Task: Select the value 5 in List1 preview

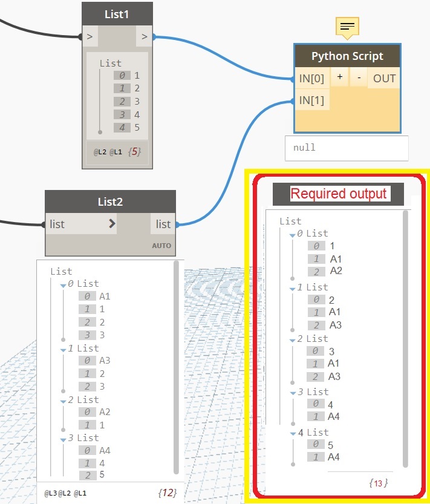Action: tap(137, 127)
